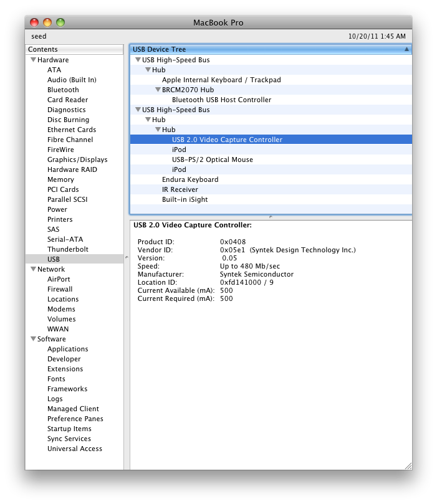The image size is (437, 504).
Task: Collapse the first USB High-Speed Bus
Action: (x=138, y=60)
